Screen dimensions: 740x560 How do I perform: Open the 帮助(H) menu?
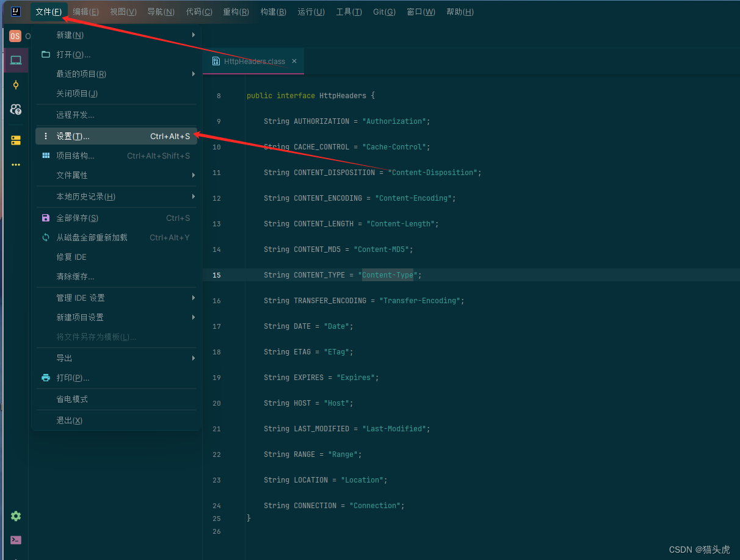point(460,12)
